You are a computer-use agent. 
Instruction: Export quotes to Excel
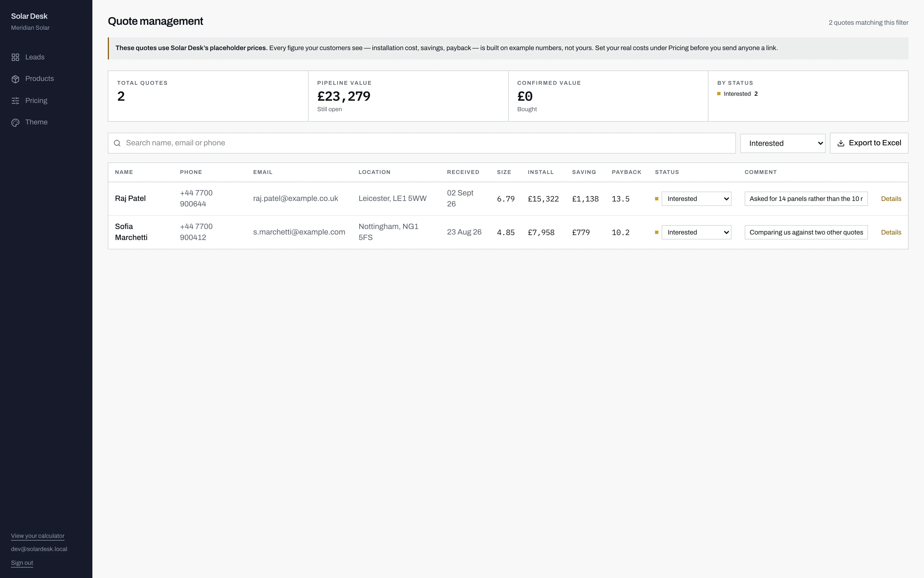869,143
